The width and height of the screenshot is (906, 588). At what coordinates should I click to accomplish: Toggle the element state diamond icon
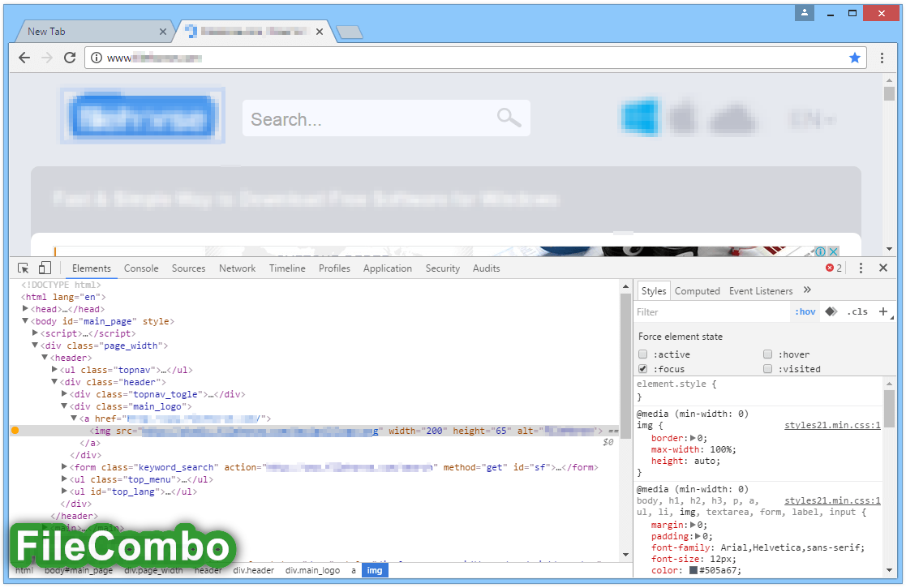[x=831, y=312]
